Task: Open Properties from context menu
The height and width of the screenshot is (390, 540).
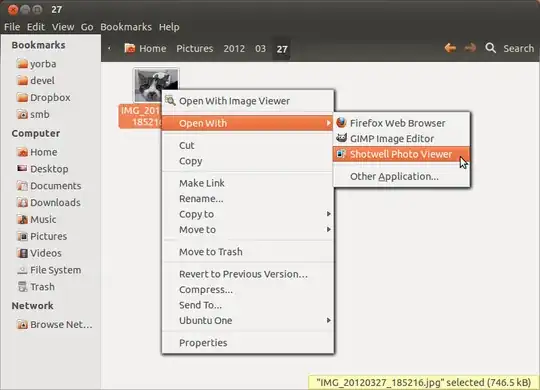Action: tap(248, 343)
